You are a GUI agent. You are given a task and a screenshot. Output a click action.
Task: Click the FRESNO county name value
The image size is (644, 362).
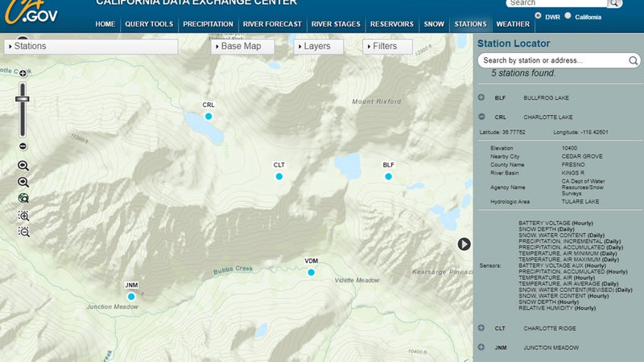coord(573,165)
